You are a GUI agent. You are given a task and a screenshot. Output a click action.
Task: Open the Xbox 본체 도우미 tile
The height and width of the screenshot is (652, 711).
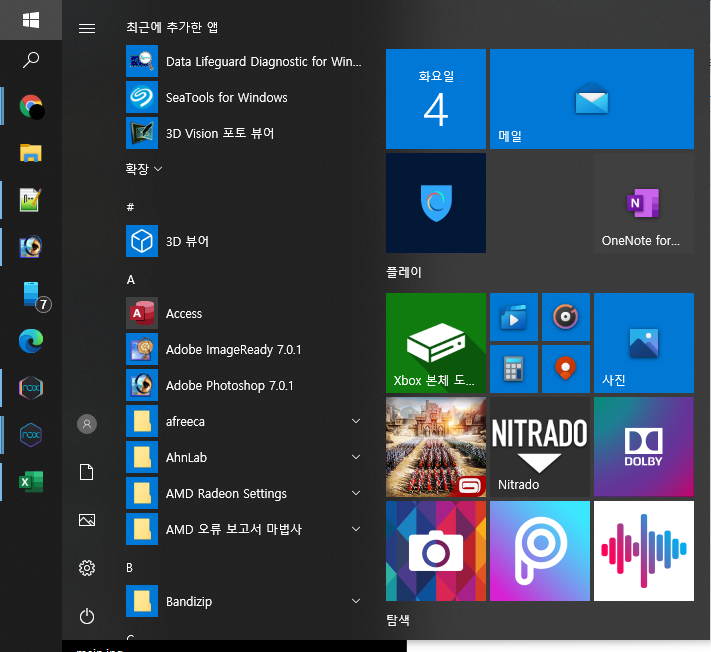point(436,343)
